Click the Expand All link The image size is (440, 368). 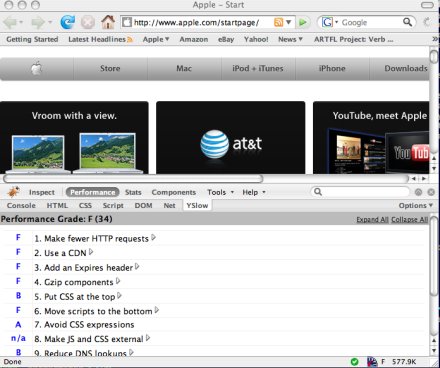pyautogui.click(x=372, y=219)
